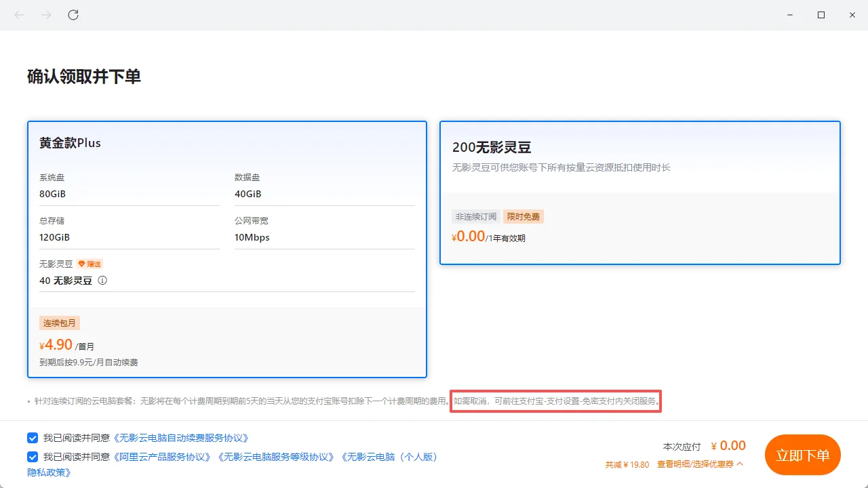The image size is (868, 488).
Task: Maximize the window
Action: pos(821,15)
